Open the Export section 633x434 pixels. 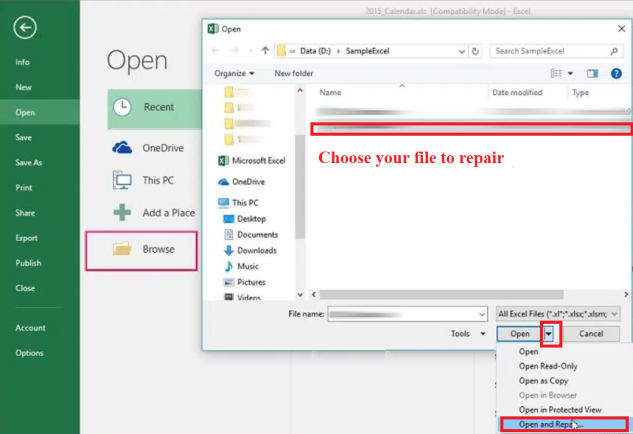(27, 238)
